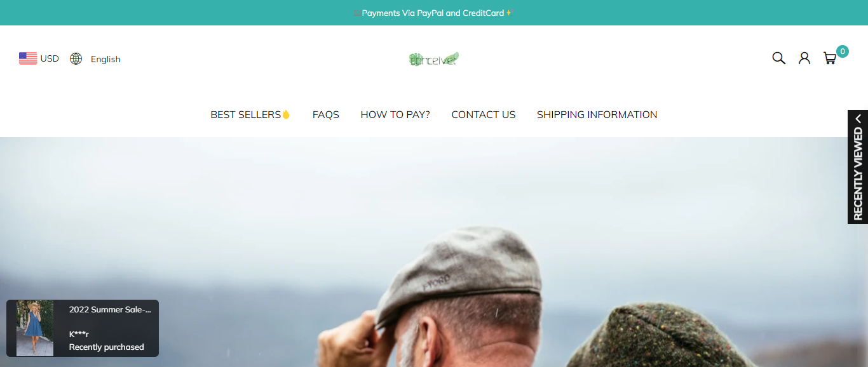The image size is (868, 367).
Task: Open the How To Pay? page
Action: point(395,114)
